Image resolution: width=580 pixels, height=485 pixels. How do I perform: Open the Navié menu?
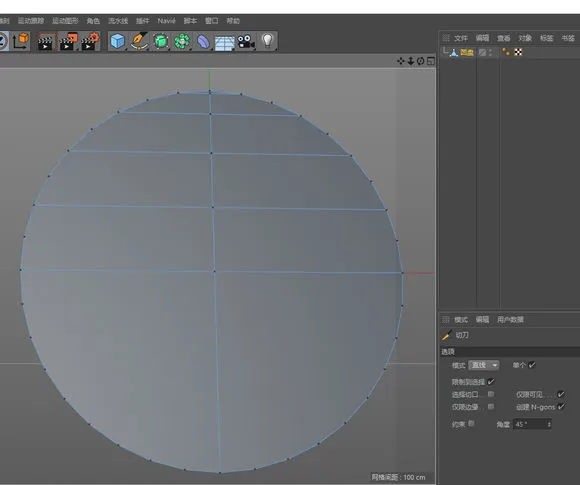[x=166, y=21]
